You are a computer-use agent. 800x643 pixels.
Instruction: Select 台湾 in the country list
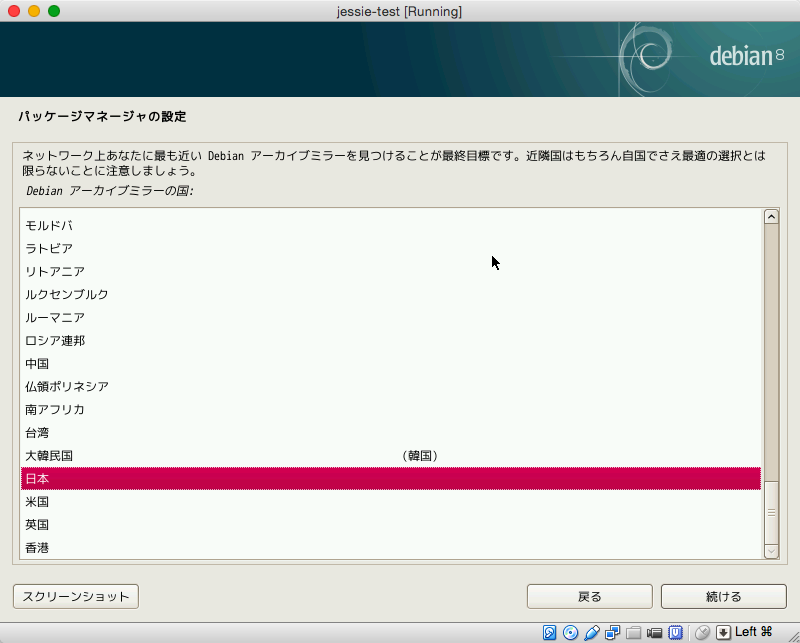pyautogui.click(x=391, y=433)
